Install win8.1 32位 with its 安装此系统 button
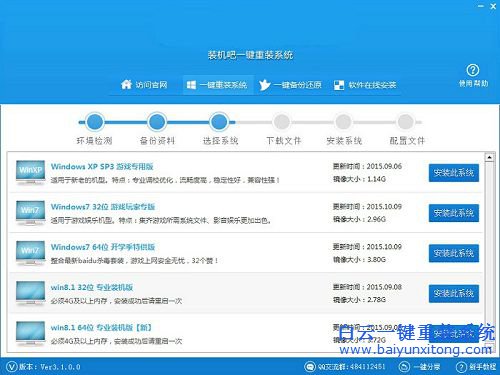 click(454, 294)
